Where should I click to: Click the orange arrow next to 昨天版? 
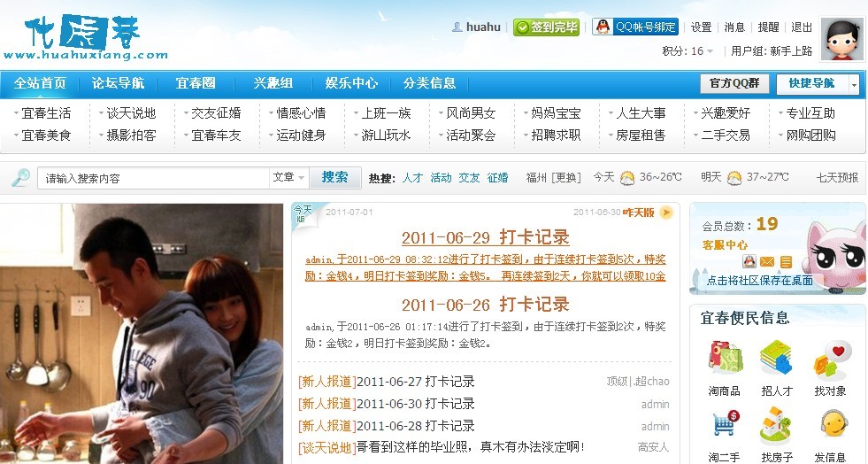[x=666, y=212]
